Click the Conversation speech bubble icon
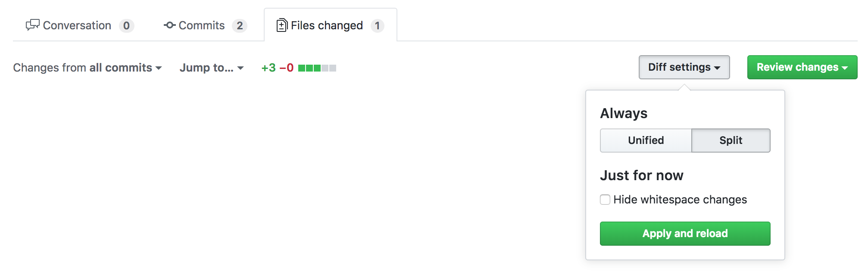This screenshot has height=275, width=868. pyautogui.click(x=32, y=25)
